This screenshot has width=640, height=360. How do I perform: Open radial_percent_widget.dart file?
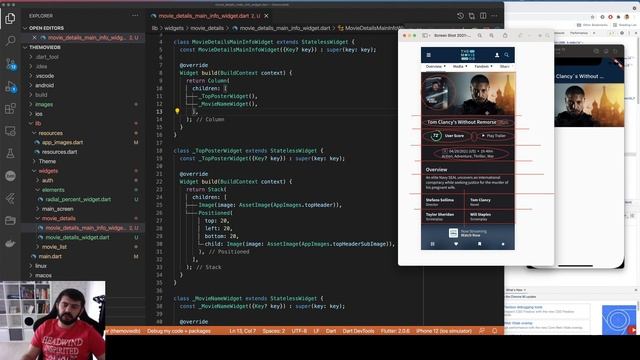click(78, 199)
